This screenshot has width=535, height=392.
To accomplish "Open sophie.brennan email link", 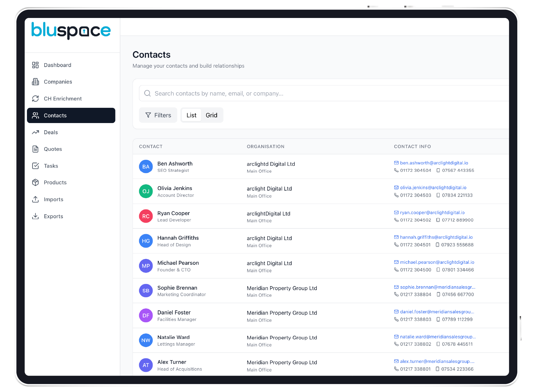I will pyautogui.click(x=437, y=287).
